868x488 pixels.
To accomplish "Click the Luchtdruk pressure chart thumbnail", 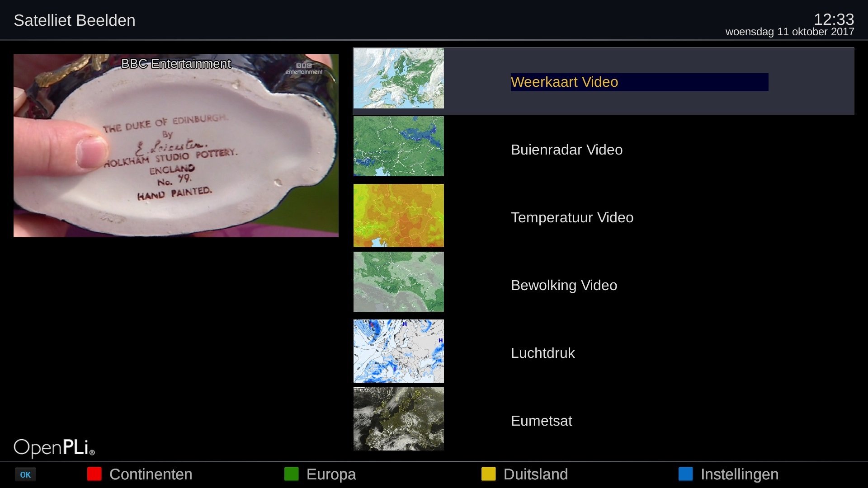I will pyautogui.click(x=398, y=351).
